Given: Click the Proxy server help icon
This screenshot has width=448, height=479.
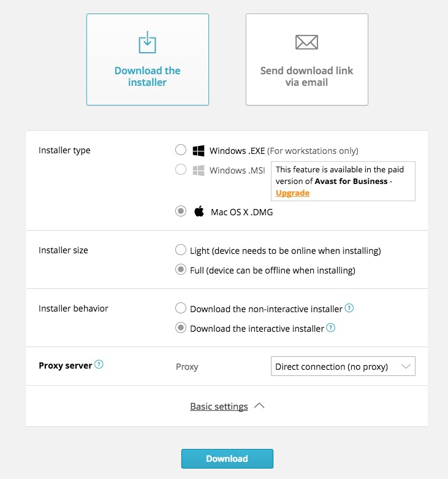Looking at the screenshot, I should [99, 365].
